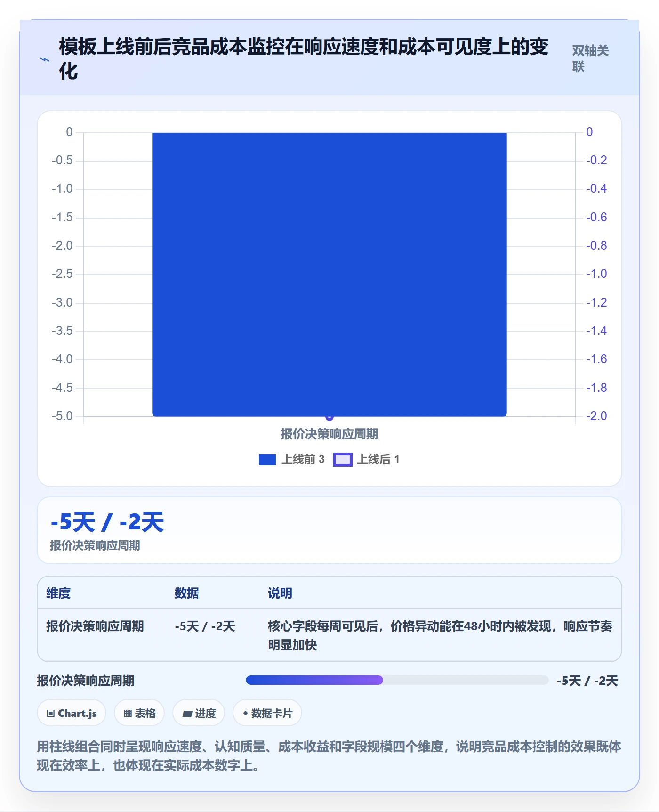Click the footer paragraph starting 用柱线组合
The width and height of the screenshot is (659, 812).
pyautogui.click(x=329, y=756)
